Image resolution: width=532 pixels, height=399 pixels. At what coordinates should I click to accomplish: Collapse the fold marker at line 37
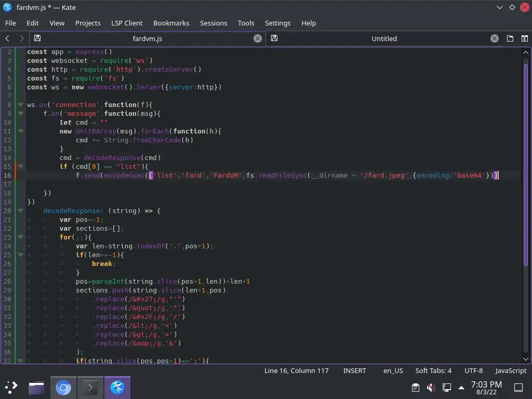pos(21,361)
